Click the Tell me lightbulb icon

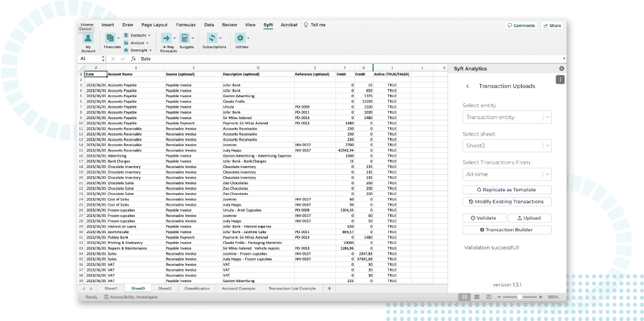305,24
